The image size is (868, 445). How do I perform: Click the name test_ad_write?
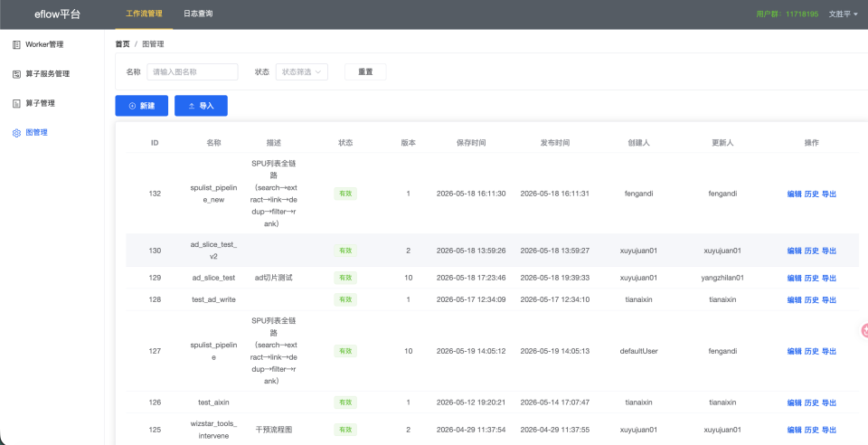[213, 299]
